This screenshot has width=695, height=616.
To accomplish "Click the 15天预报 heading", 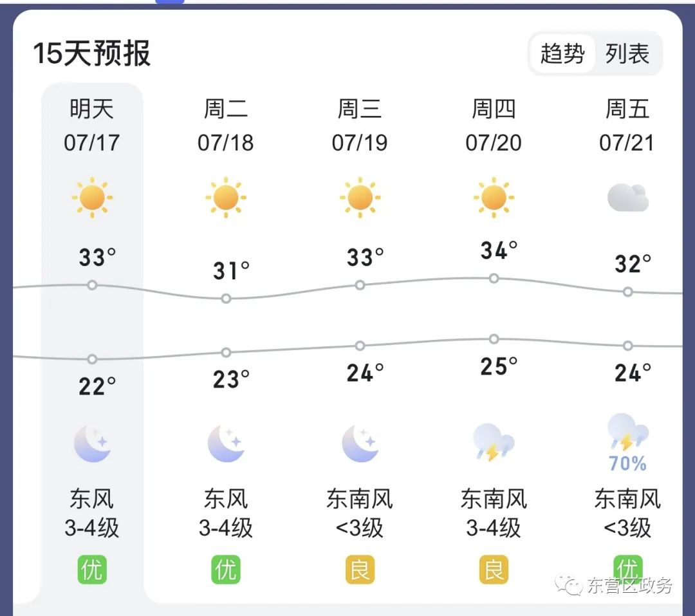I will point(92,53).
